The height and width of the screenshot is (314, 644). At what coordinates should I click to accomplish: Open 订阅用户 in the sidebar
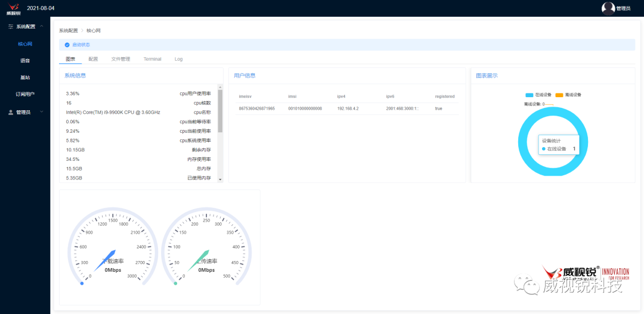click(x=25, y=94)
